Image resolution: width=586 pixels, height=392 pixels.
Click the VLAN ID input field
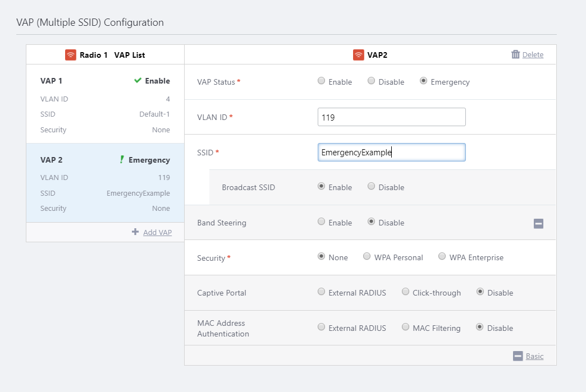pyautogui.click(x=391, y=117)
